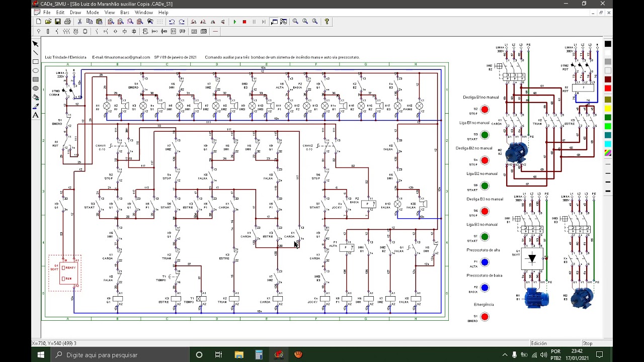Open Windows Start menu
Screen dimensions: 644x362
point(41,354)
